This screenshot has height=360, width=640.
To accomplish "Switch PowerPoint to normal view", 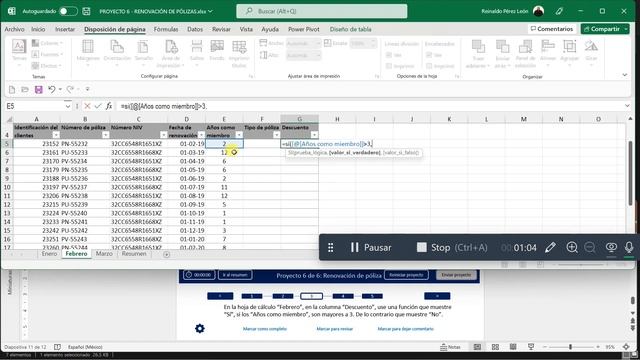I will click(x=477, y=347).
